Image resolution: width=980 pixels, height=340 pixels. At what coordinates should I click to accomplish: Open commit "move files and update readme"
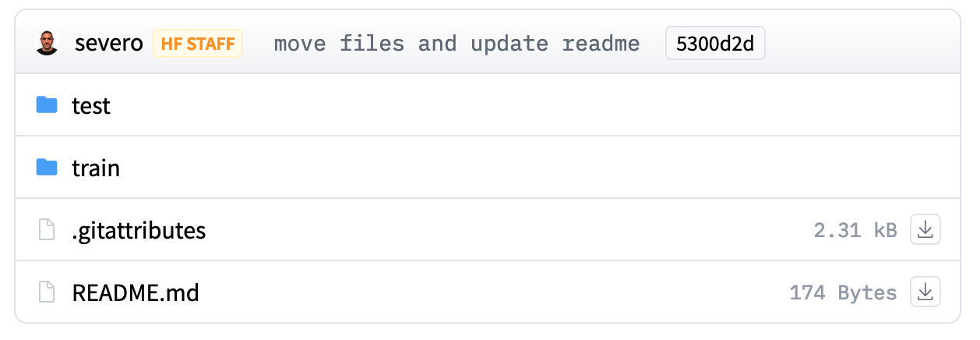coord(457,44)
